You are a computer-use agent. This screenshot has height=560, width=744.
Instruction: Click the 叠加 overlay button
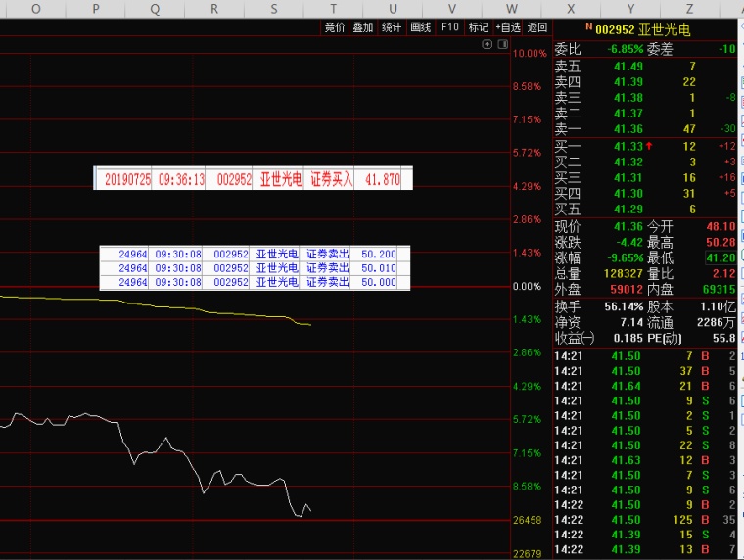(x=363, y=27)
